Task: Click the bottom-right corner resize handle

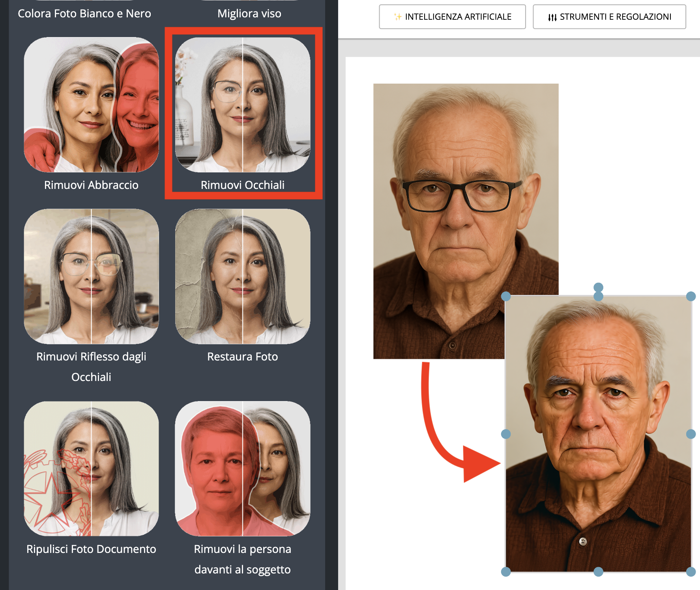Action: click(x=691, y=571)
